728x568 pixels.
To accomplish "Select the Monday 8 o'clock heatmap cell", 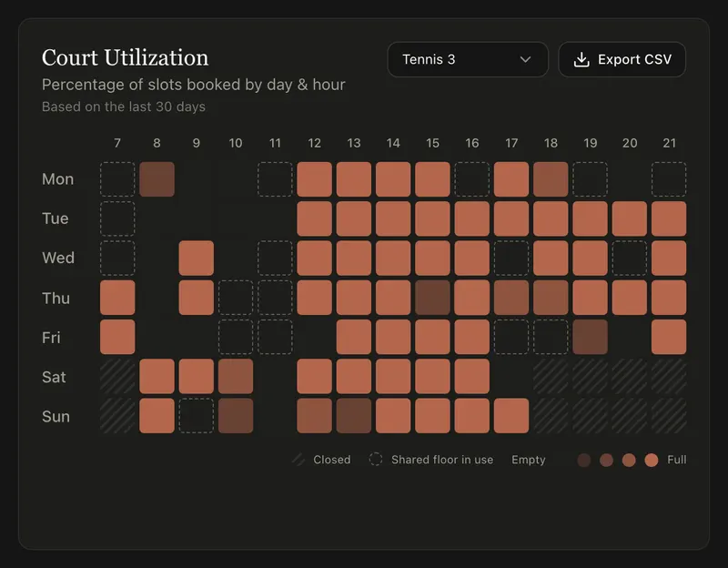I will pos(157,179).
